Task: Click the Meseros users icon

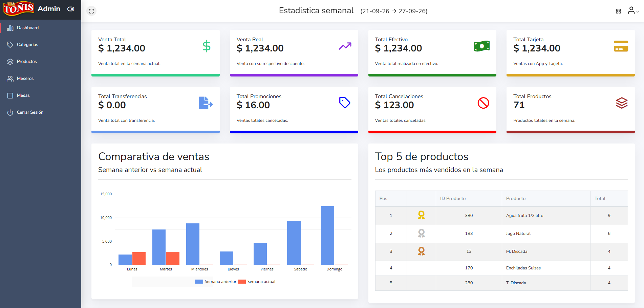Action: coord(10,79)
